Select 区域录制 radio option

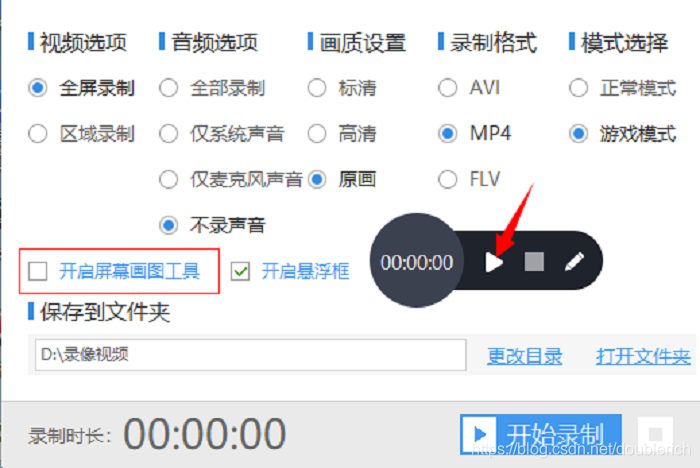(38, 134)
